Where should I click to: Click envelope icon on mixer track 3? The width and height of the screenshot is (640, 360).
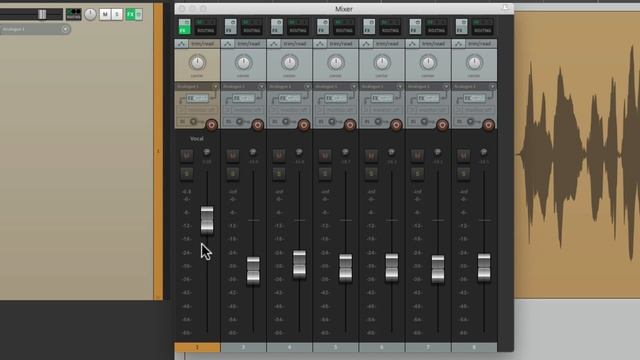pos(228,44)
